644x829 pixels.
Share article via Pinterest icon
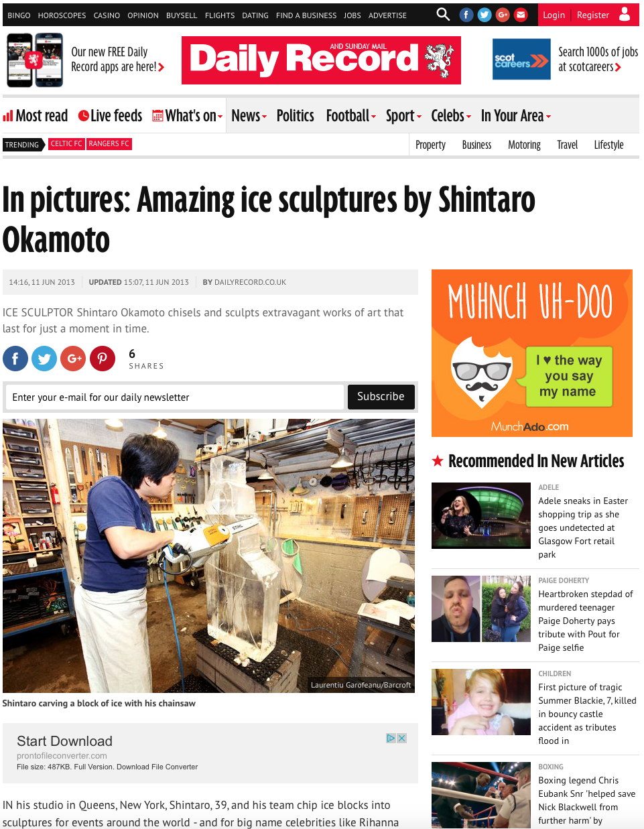pos(103,359)
